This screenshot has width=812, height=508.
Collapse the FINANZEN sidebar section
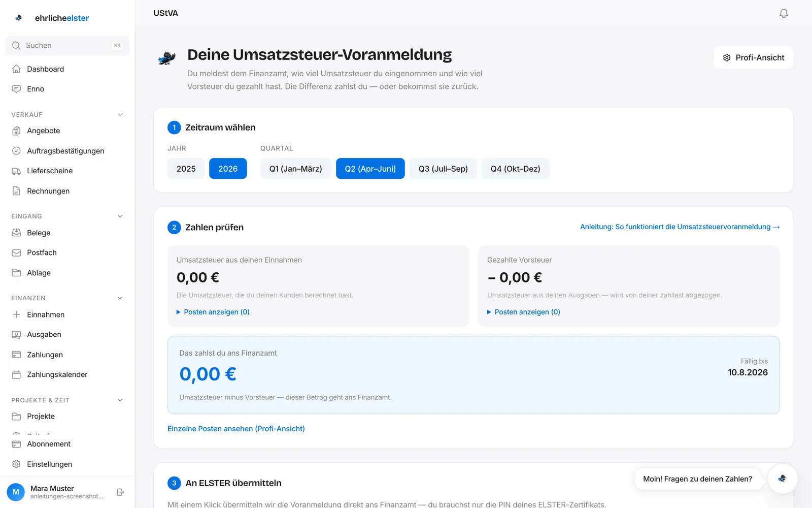pos(120,298)
